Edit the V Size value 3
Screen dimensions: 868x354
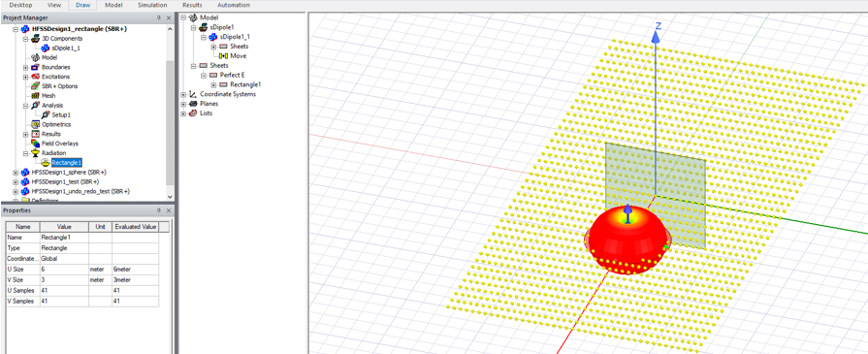point(64,279)
